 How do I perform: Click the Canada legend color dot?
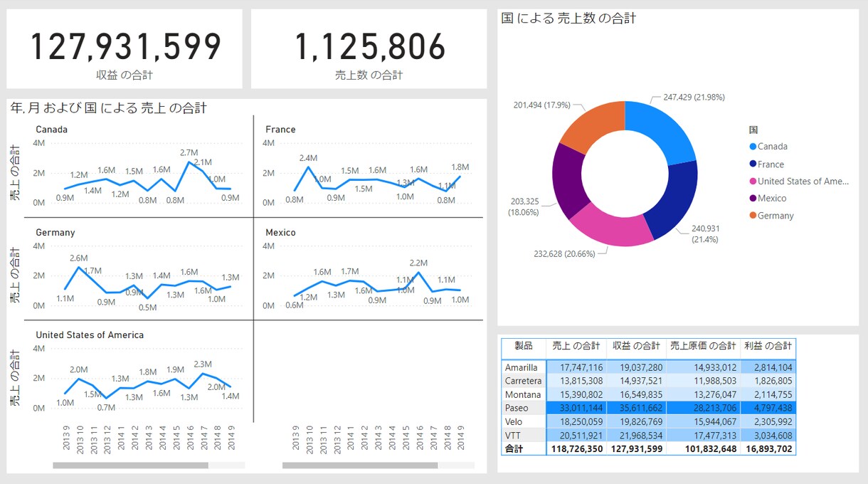[753, 147]
